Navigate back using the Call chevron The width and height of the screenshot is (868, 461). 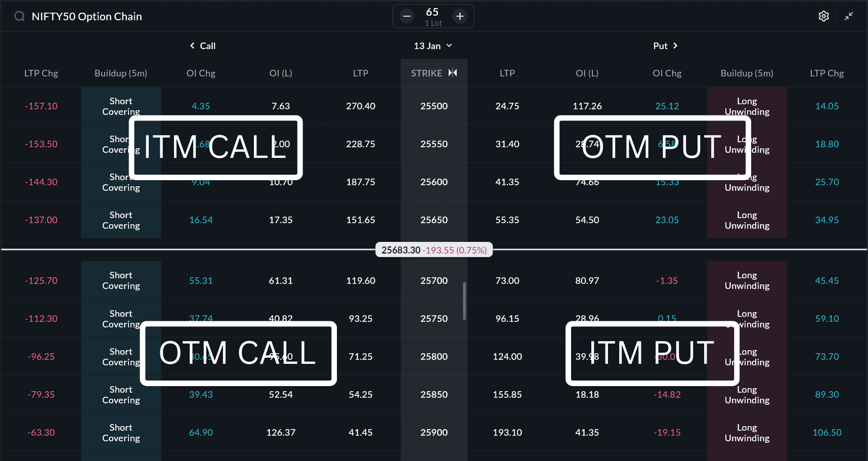(191, 46)
